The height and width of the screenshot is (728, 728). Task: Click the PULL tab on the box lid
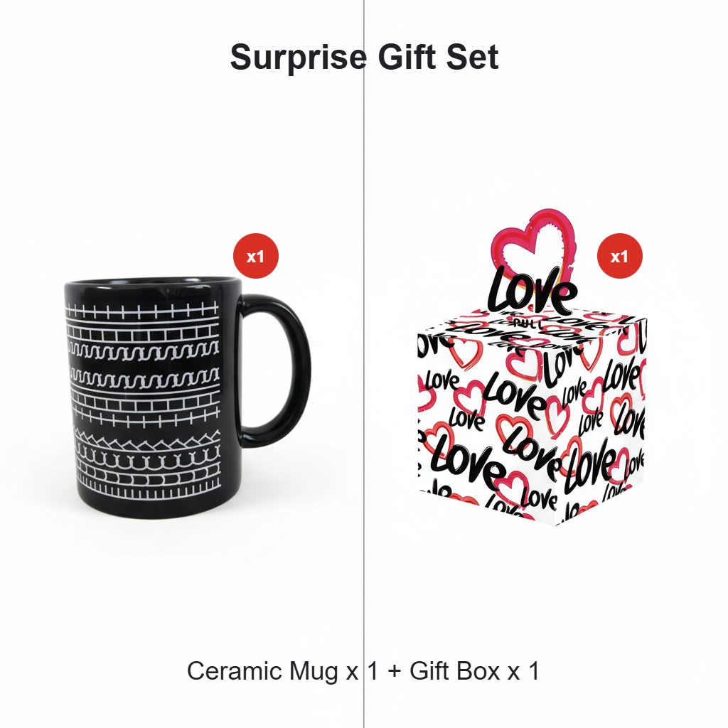pos(525,323)
